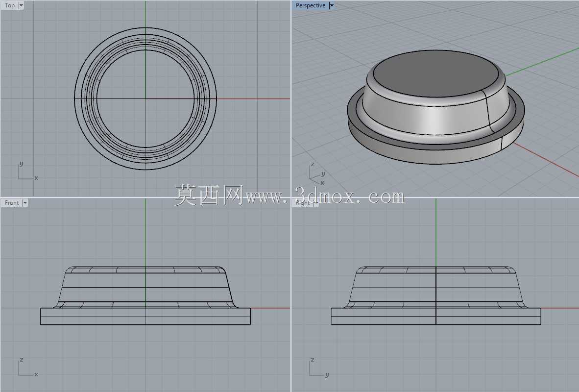Select the dark top face in the Perspective view
This screenshot has height=392, width=579.
pos(436,74)
